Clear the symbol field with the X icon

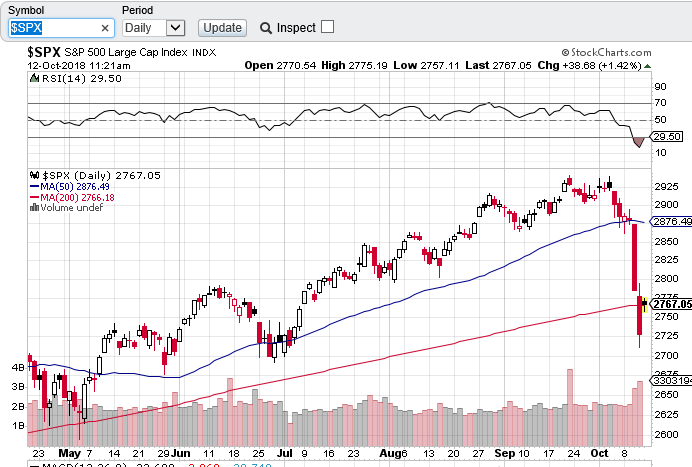105,28
